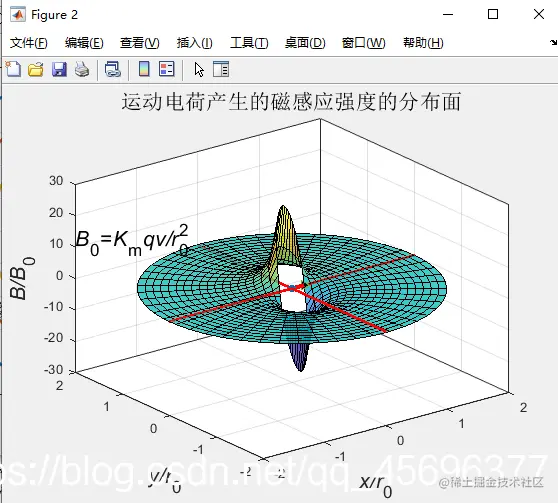Click the Open File folder icon
This screenshot has height=503, width=558.
pos(36,69)
